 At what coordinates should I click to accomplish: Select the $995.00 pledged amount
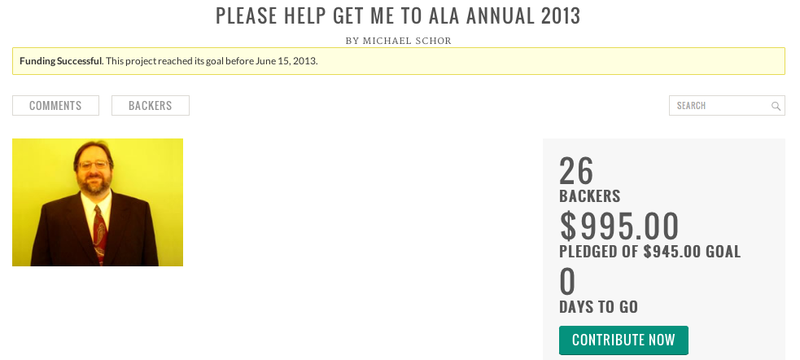[x=619, y=226]
